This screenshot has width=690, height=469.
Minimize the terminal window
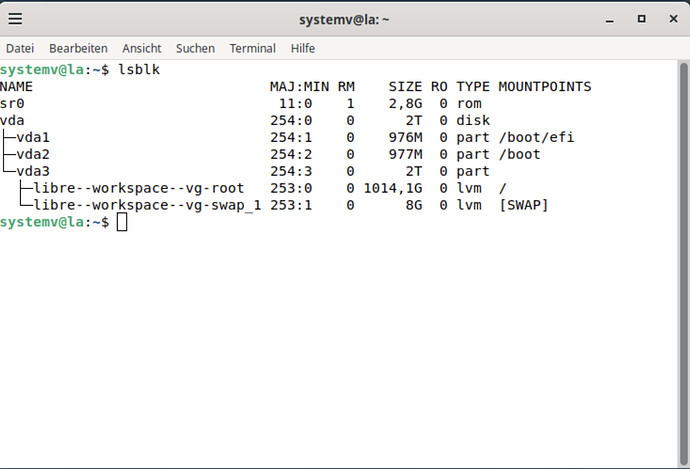[609, 19]
